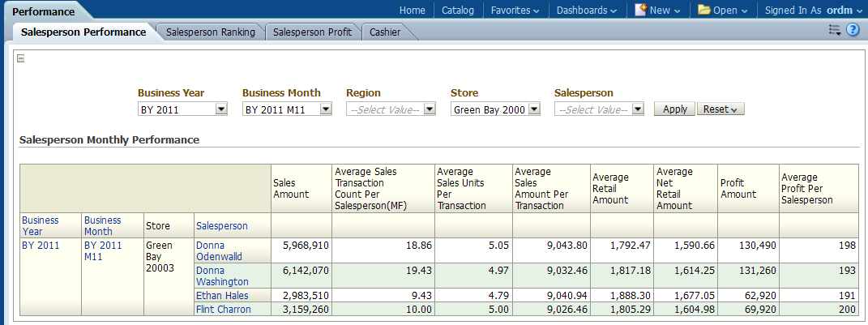The height and width of the screenshot is (325, 868).
Task: Click the Ethan Hales link
Action: 222,296
